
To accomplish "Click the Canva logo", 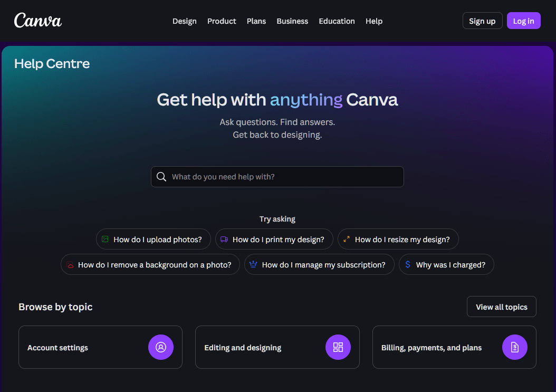I will pos(38,20).
